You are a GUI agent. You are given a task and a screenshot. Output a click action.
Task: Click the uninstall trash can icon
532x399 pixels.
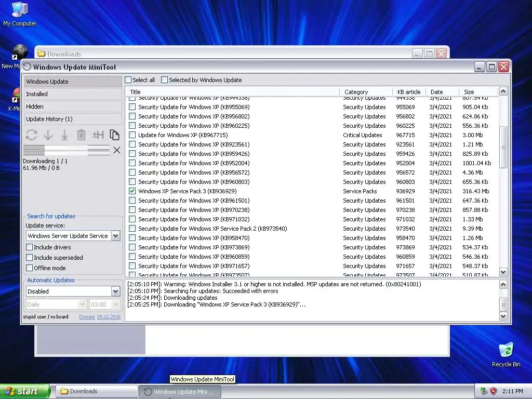click(x=81, y=135)
